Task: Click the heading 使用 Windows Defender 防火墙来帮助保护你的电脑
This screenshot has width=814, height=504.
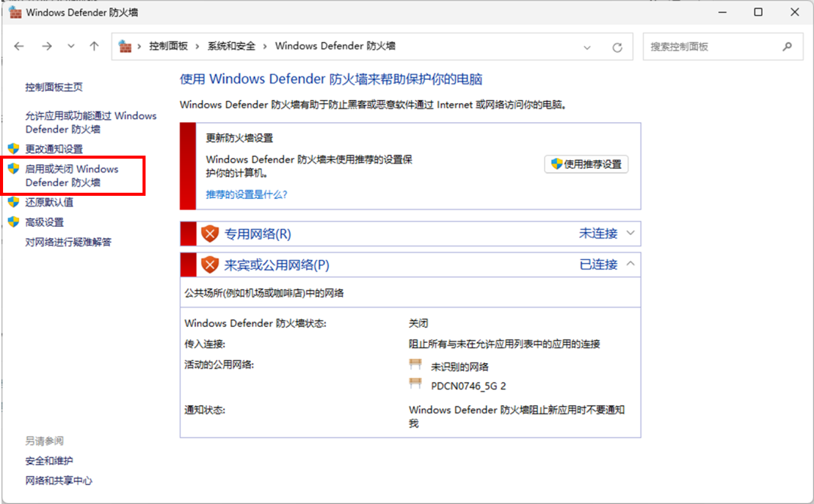Action: click(x=331, y=79)
